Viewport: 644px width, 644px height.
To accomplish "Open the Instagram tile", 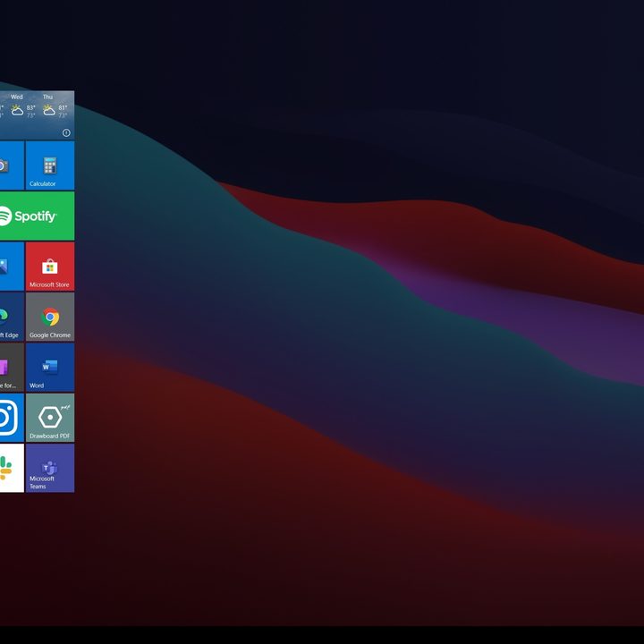I will [x=12, y=418].
